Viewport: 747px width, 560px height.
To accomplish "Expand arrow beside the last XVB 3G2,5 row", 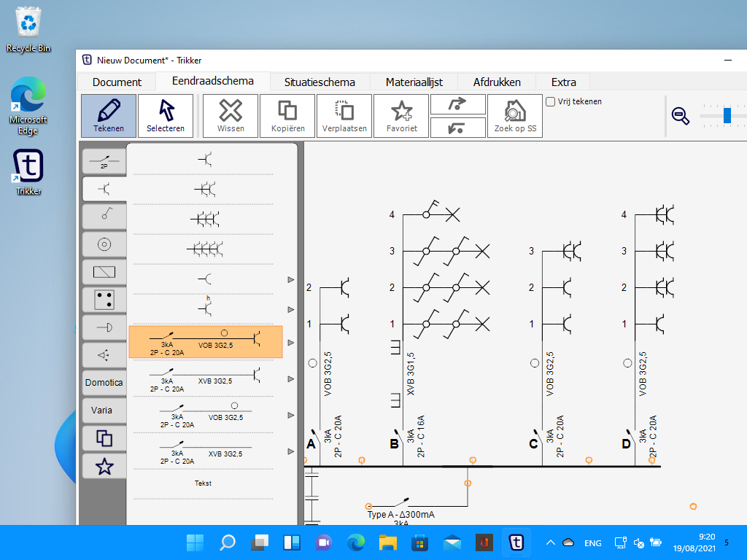I will coord(291,451).
